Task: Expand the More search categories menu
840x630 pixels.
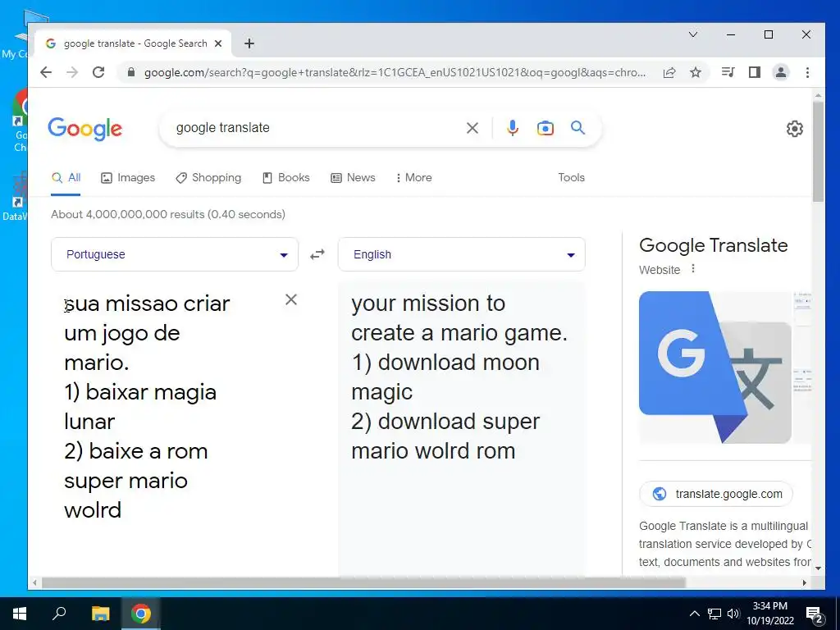Action: (413, 178)
